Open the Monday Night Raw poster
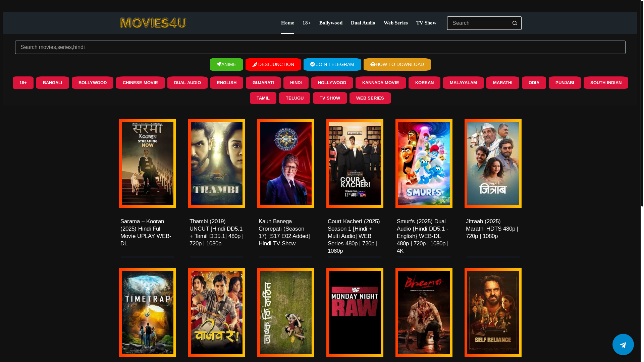The height and width of the screenshot is (362, 644). [x=355, y=312]
